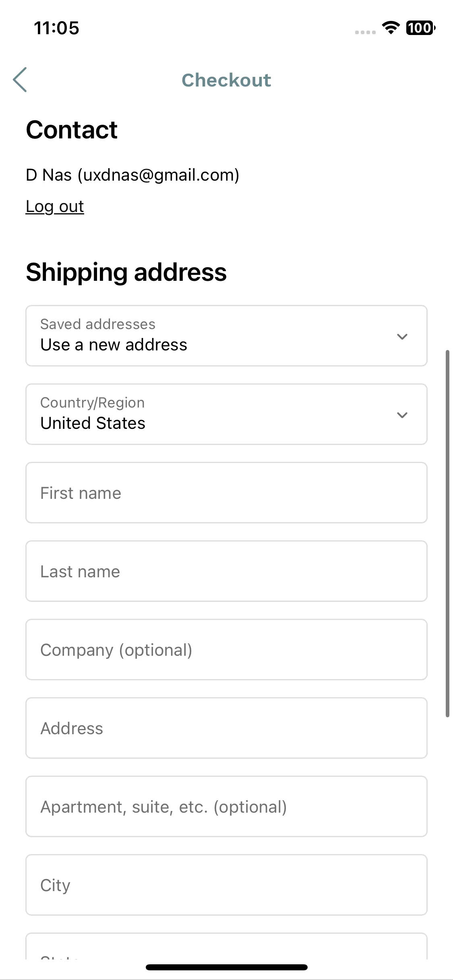Tap the Wi-Fi status icon
The height and width of the screenshot is (980, 453).
click(391, 28)
